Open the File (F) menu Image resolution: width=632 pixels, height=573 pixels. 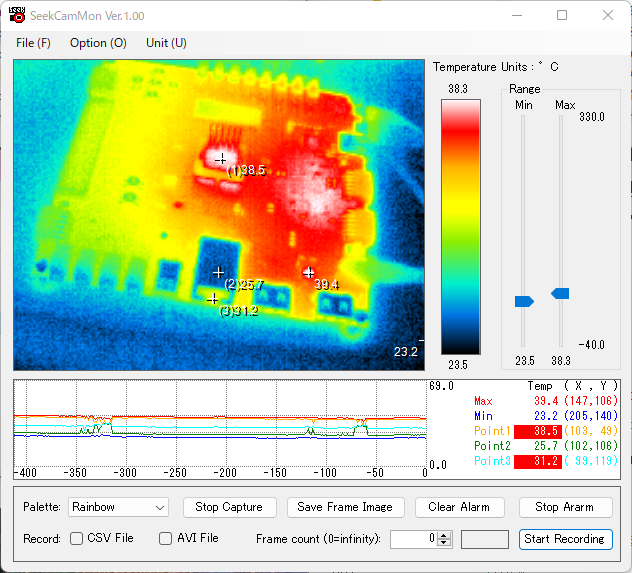click(33, 43)
